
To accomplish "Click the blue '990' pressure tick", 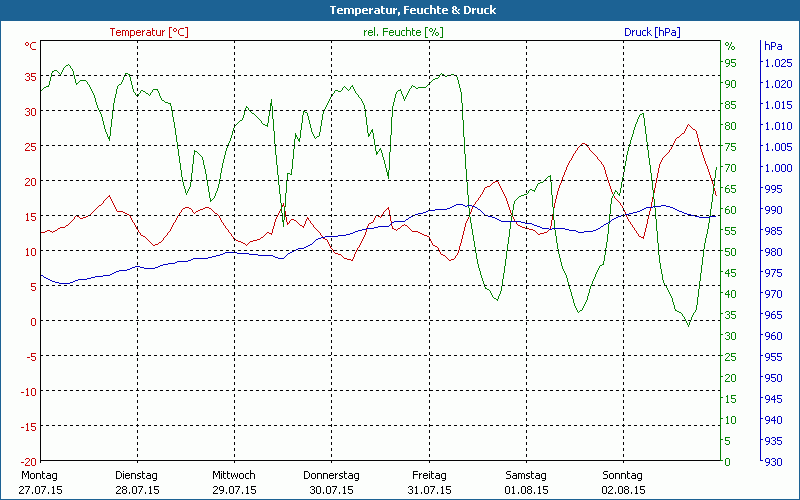I will tap(773, 210).
